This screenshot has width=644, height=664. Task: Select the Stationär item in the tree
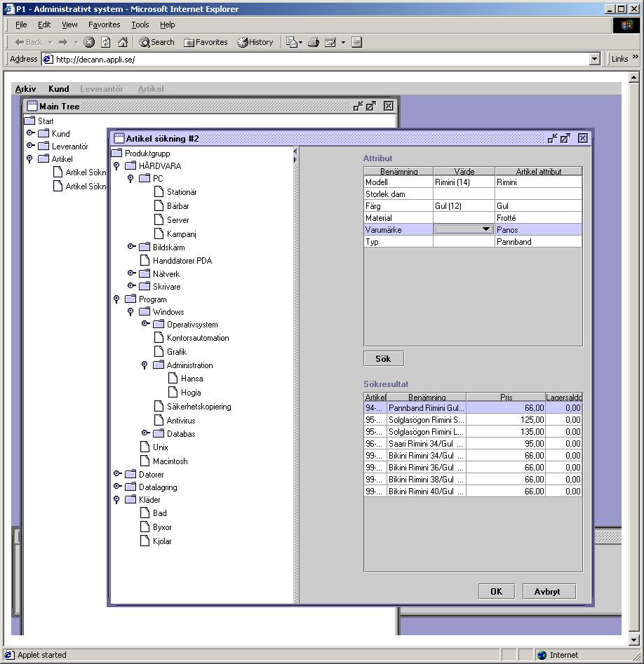(181, 192)
